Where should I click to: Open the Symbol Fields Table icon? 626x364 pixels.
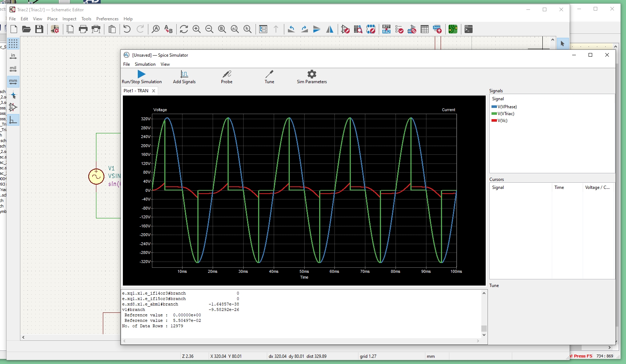click(424, 29)
